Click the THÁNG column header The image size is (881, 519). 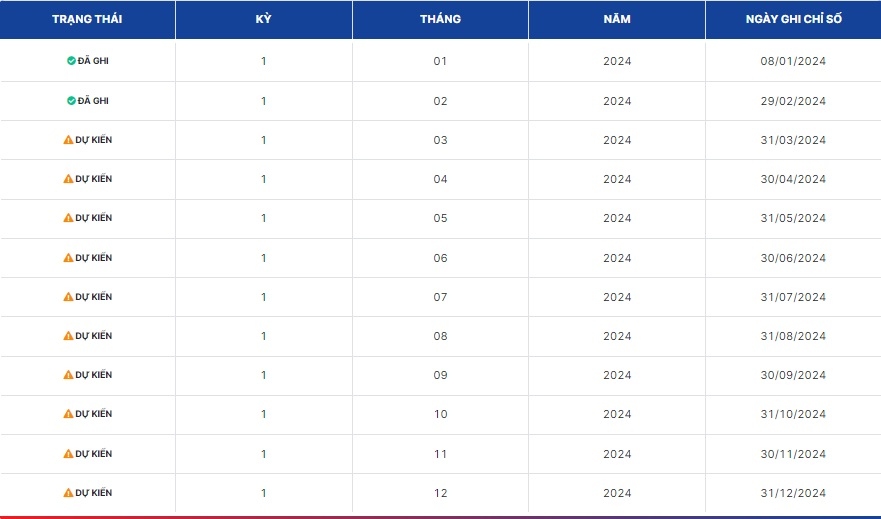[440, 19]
